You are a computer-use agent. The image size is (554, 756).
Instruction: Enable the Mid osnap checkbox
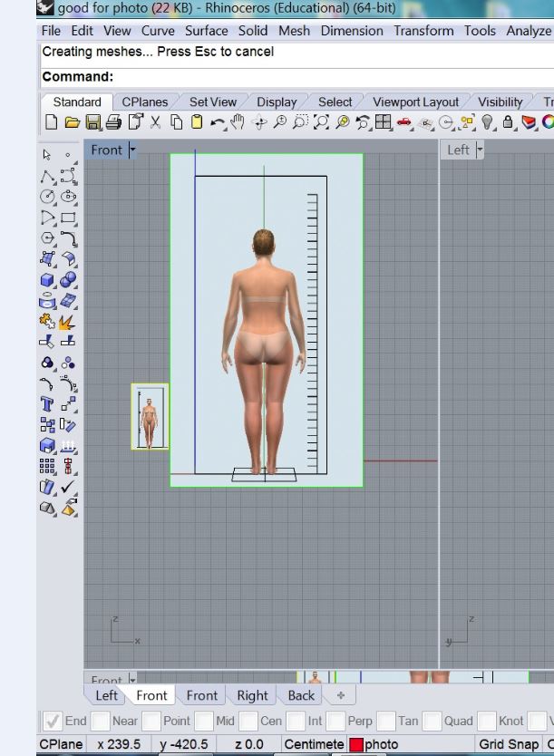(203, 722)
